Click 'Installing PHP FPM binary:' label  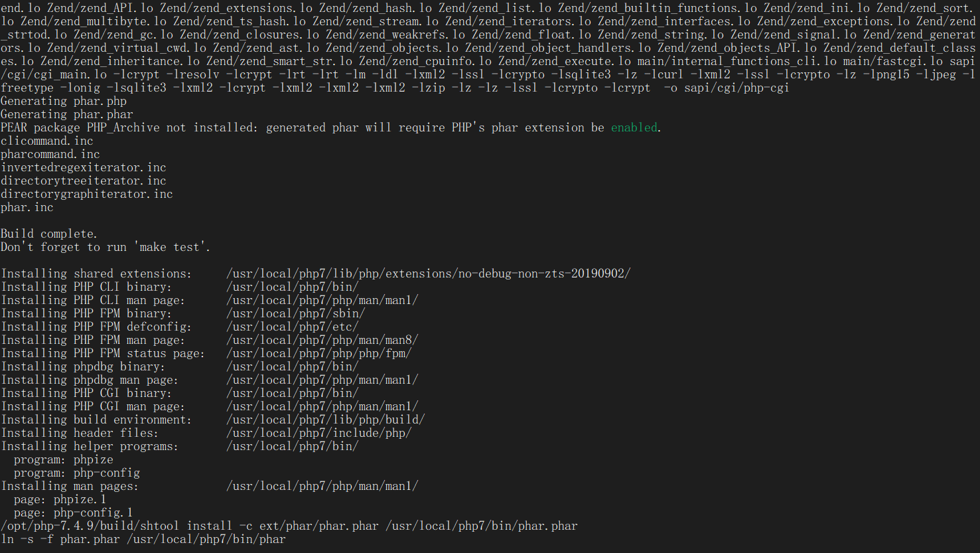click(x=86, y=313)
